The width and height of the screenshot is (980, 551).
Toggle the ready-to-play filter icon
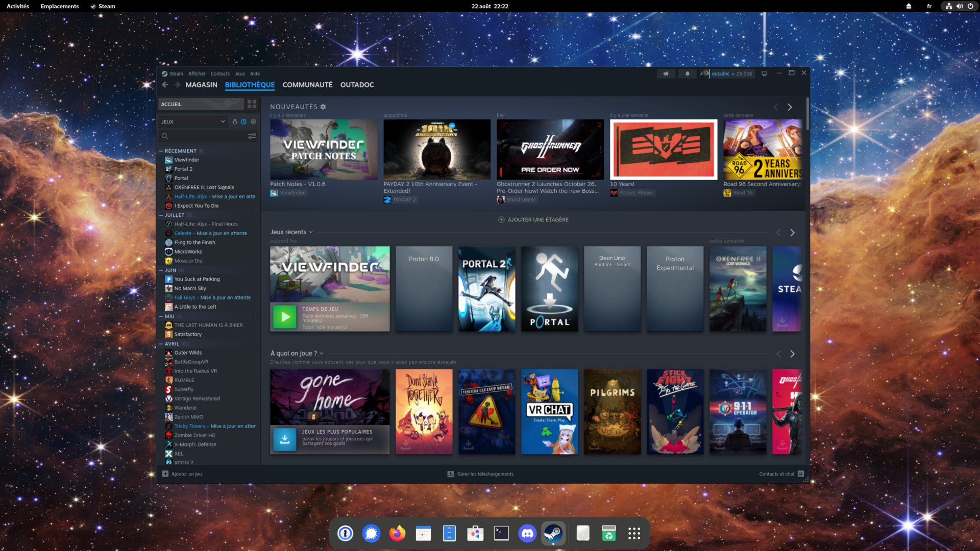pyautogui.click(x=253, y=122)
